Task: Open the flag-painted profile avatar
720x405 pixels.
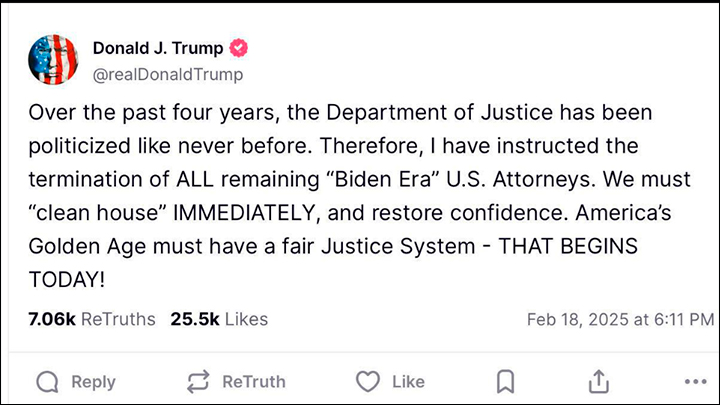Action: (x=55, y=60)
